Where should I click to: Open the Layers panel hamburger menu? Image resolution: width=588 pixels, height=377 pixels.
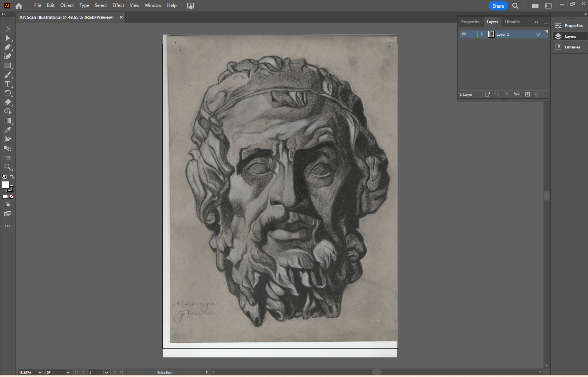coord(546,22)
